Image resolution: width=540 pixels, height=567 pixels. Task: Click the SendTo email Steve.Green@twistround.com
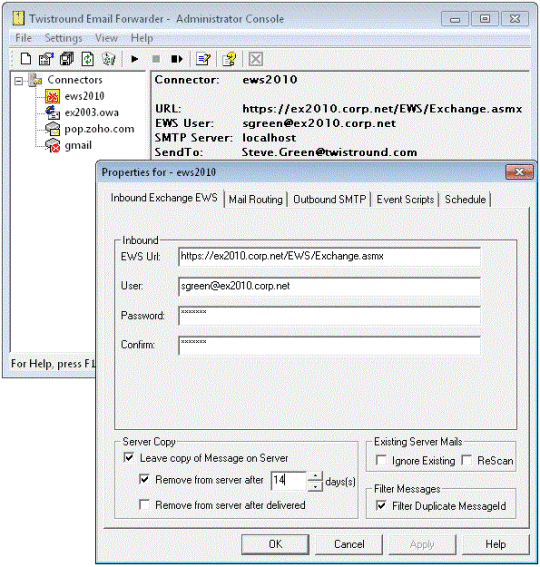329,152
